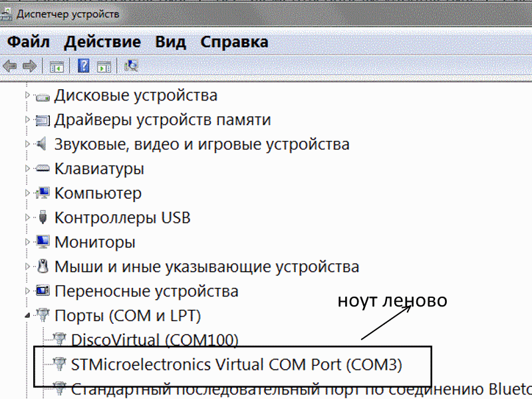Select the DiscoVirtual (COM100) device
532x399 pixels.
coord(154,340)
